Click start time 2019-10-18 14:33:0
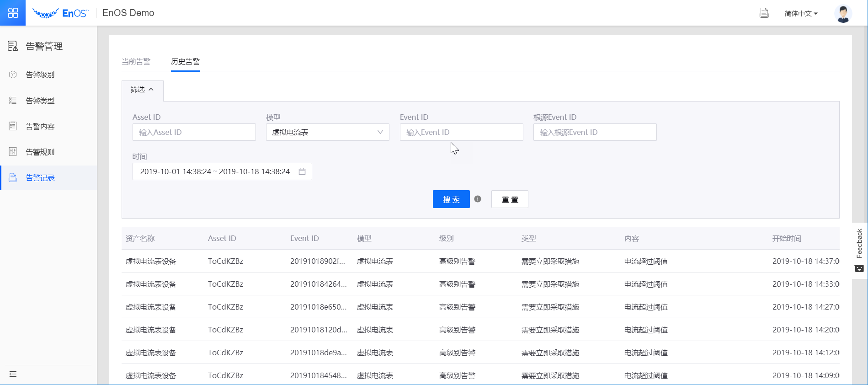868x385 pixels. [806, 284]
